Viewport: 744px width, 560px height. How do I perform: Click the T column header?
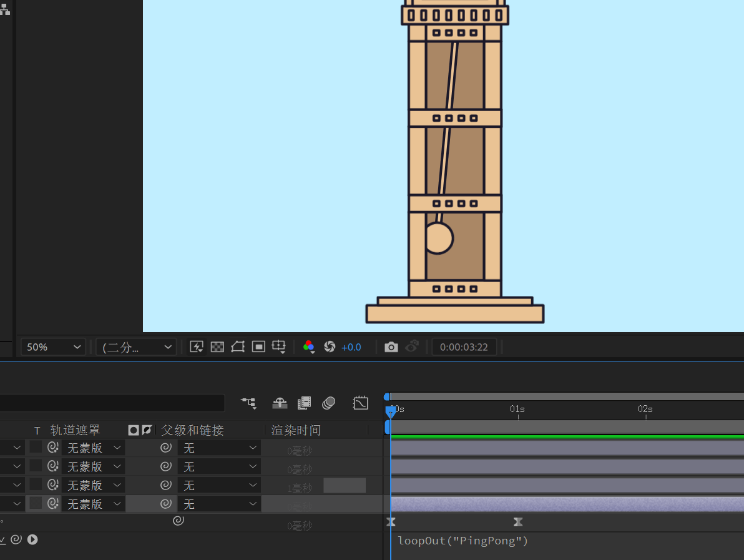37,430
